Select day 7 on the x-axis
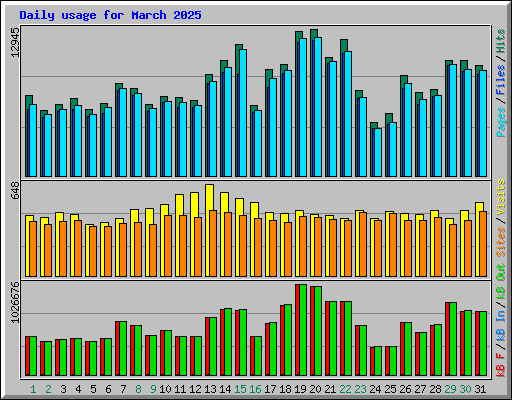The width and height of the screenshot is (512, 400). coord(123,389)
